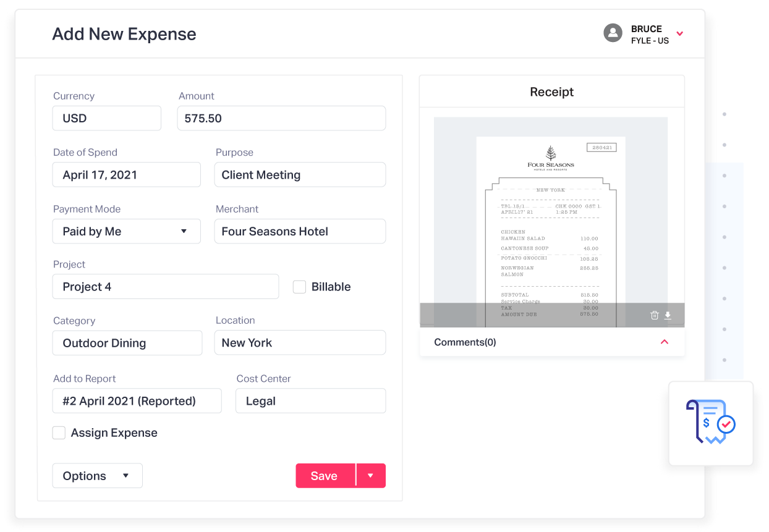This screenshot has width=769, height=532.
Task: Click the Currency field showing USD
Action: click(107, 118)
